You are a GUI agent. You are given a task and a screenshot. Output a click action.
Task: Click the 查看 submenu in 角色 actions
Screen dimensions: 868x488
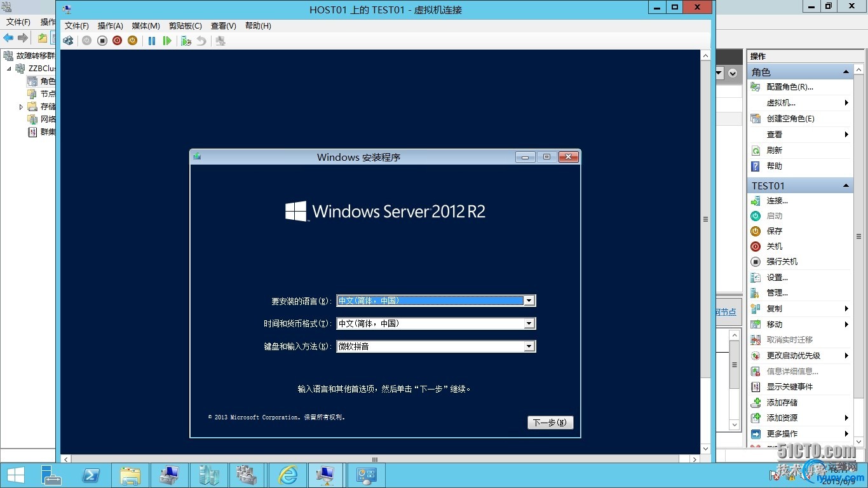point(801,135)
